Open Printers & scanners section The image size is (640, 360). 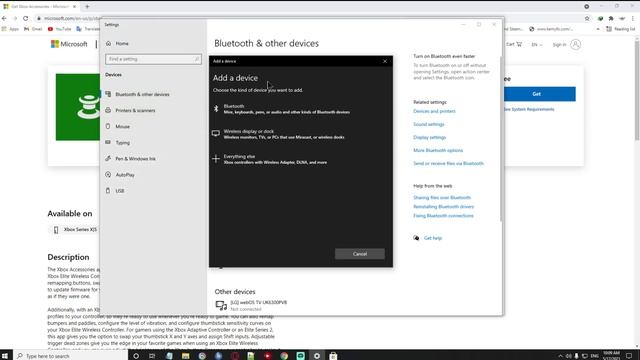pos(135,111)
